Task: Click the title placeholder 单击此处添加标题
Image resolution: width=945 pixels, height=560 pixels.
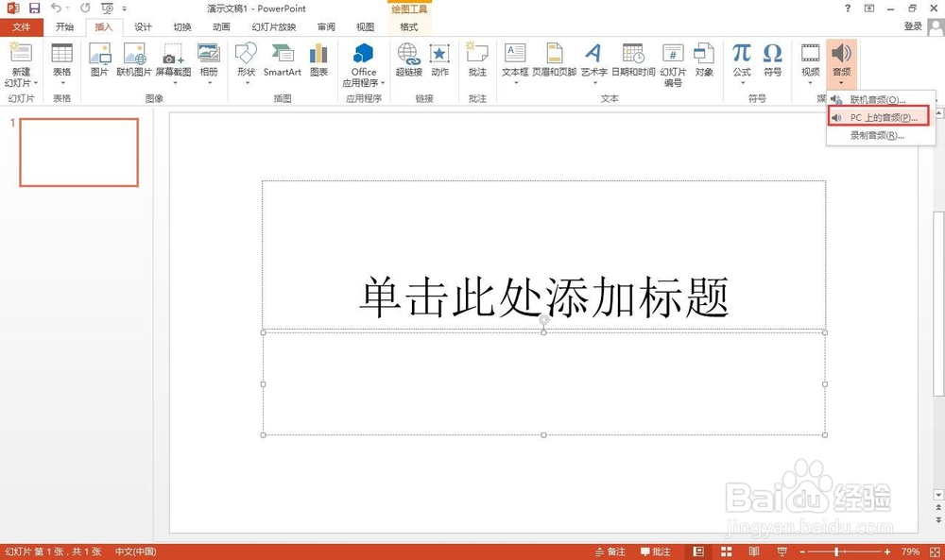Action: (x=544, y=297)
